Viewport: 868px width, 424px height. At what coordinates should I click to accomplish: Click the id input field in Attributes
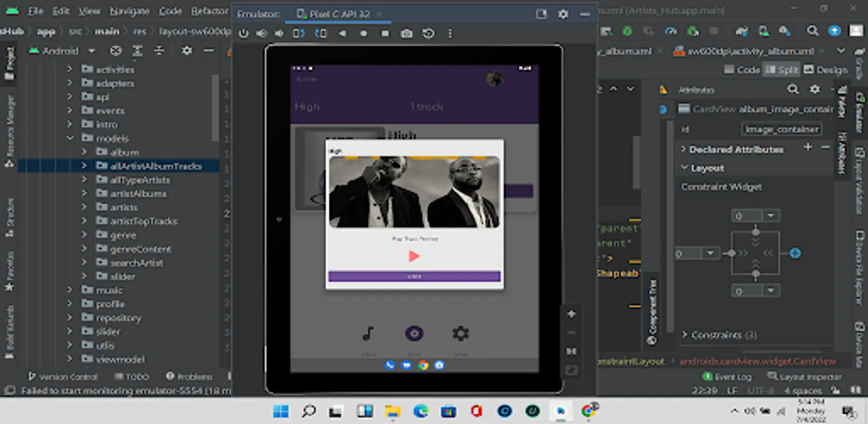[x=781, y=129]
